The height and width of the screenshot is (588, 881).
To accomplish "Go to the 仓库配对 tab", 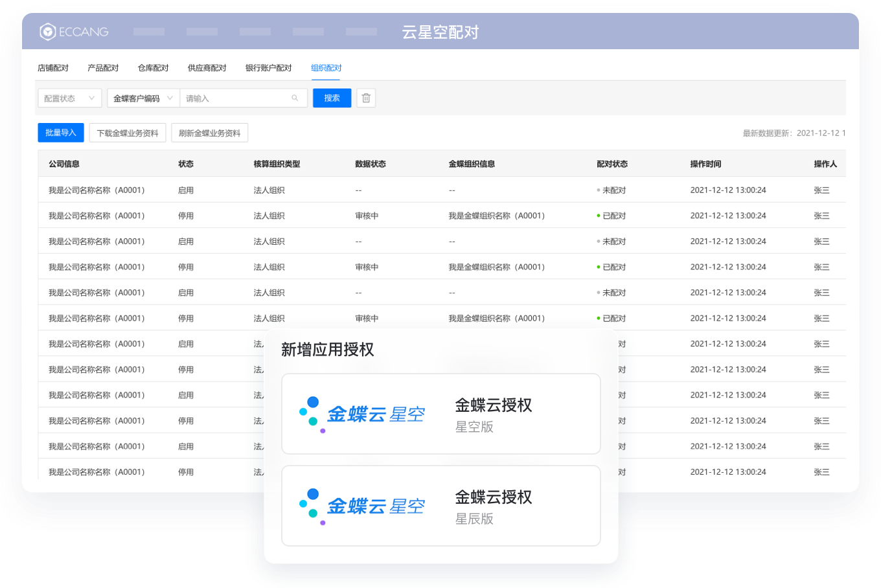I will [153, 68].
